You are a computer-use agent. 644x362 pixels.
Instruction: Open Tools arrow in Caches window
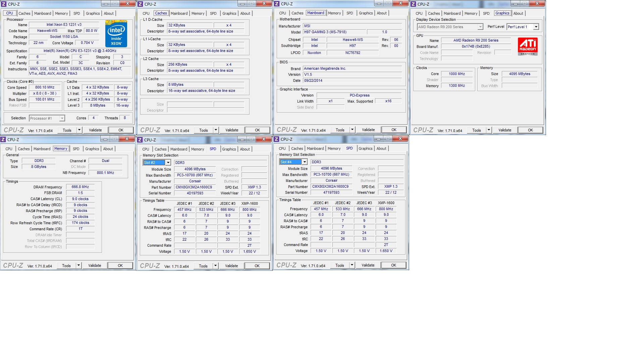click(x=216, y=130)
